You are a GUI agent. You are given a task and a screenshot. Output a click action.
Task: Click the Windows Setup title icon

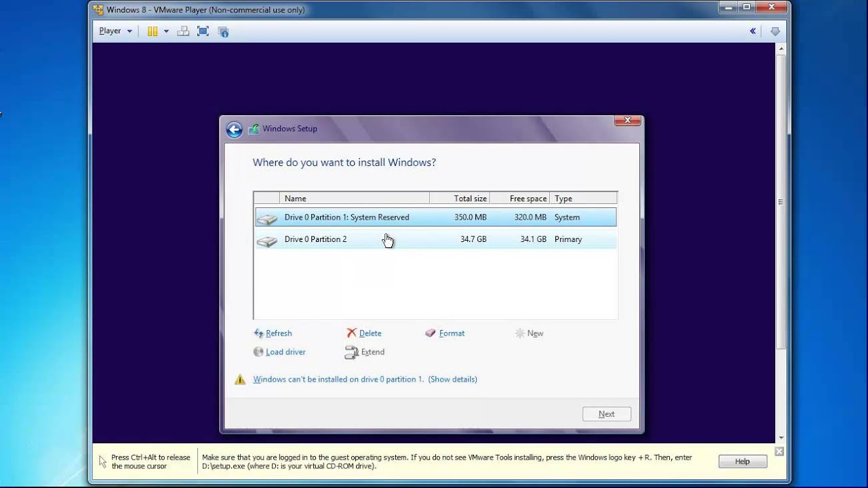pos(254,129)
